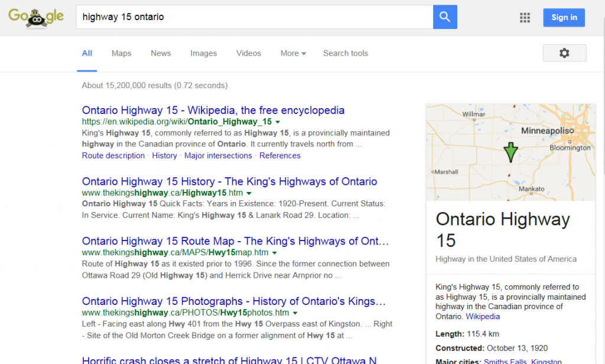Open the knowledge panel map thumbnail
This screenshot has width=605, height=364.
[511, 152]
